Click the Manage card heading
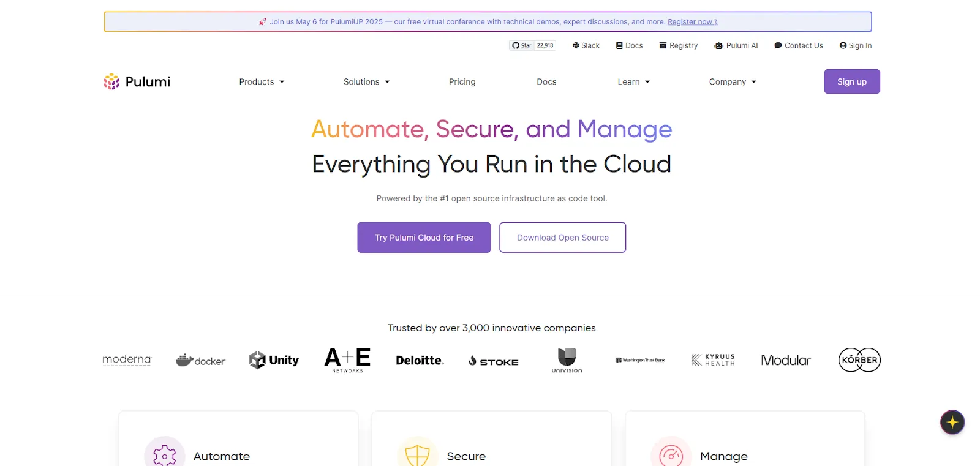The image size is (980, 466). [724, 456]
